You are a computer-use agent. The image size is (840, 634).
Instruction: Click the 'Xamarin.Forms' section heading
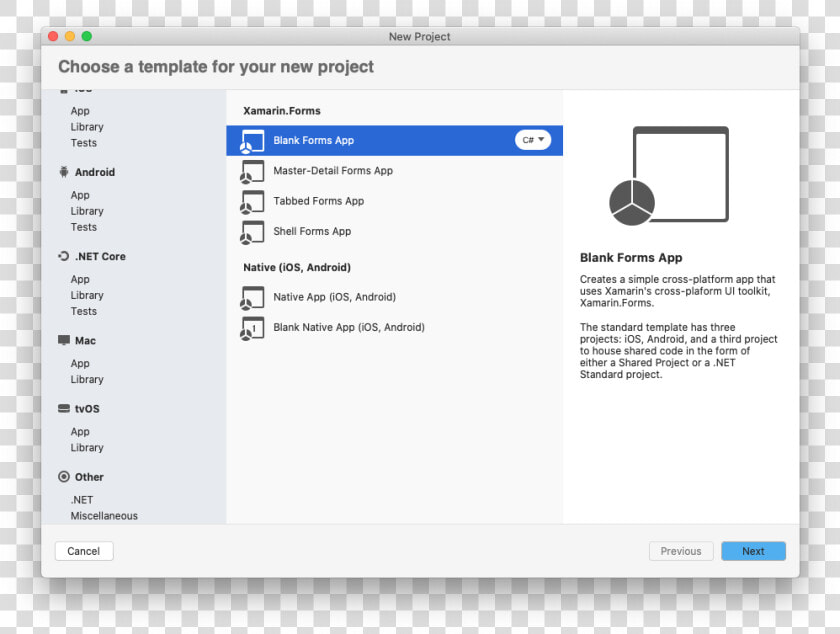pos(282,111)
